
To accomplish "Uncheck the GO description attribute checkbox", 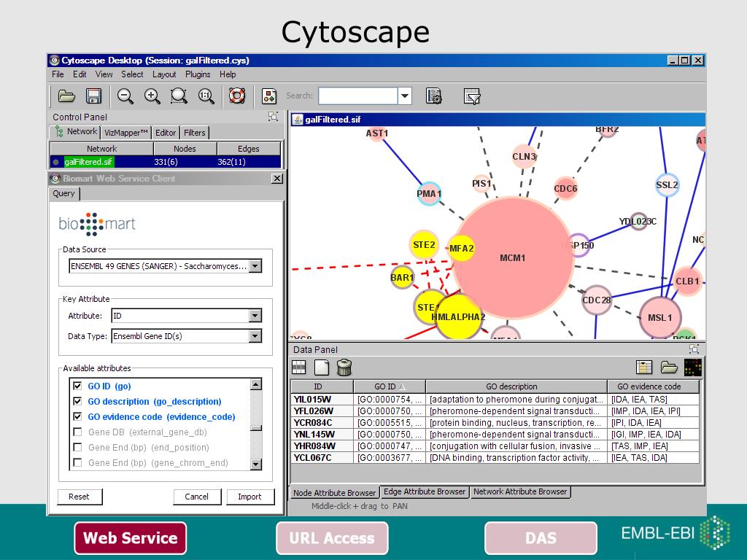I will click(77, 400).
